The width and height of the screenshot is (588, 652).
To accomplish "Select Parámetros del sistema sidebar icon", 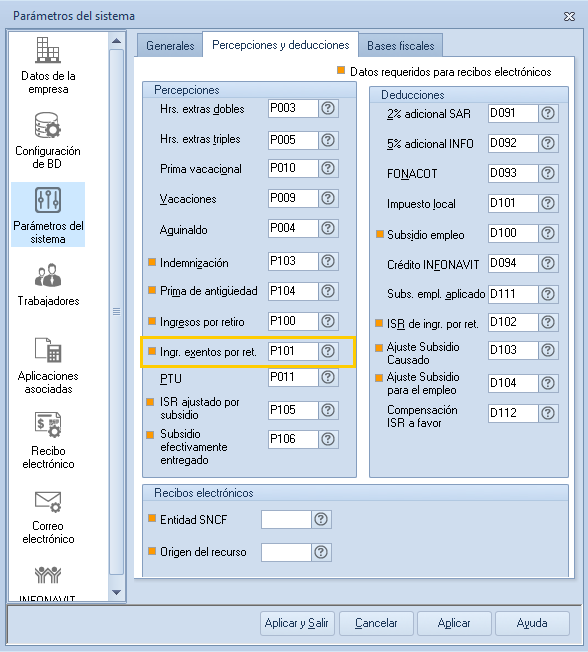I will pyautogui.click(x=48, y=215).
